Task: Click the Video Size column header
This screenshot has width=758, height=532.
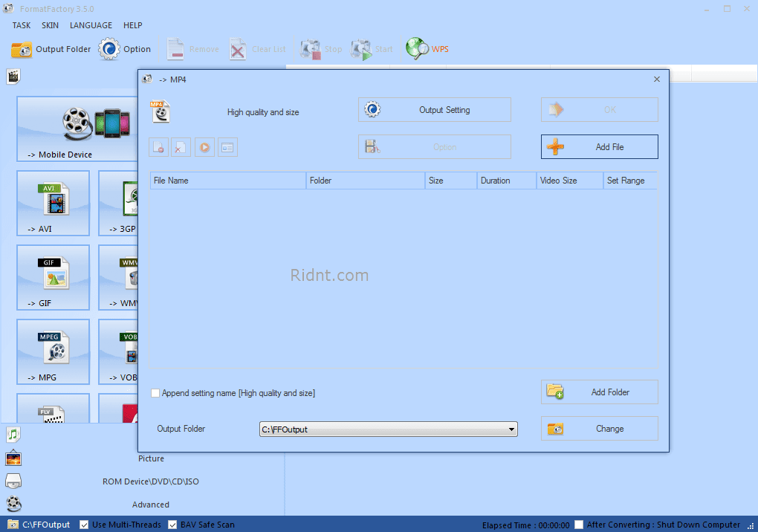Action: pos(570,181)
